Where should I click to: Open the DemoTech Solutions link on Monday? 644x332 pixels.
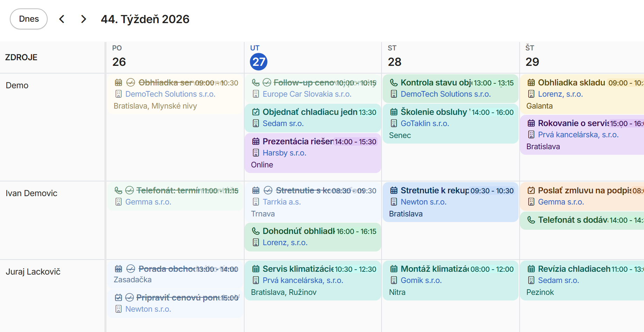[x=170, y=94]
